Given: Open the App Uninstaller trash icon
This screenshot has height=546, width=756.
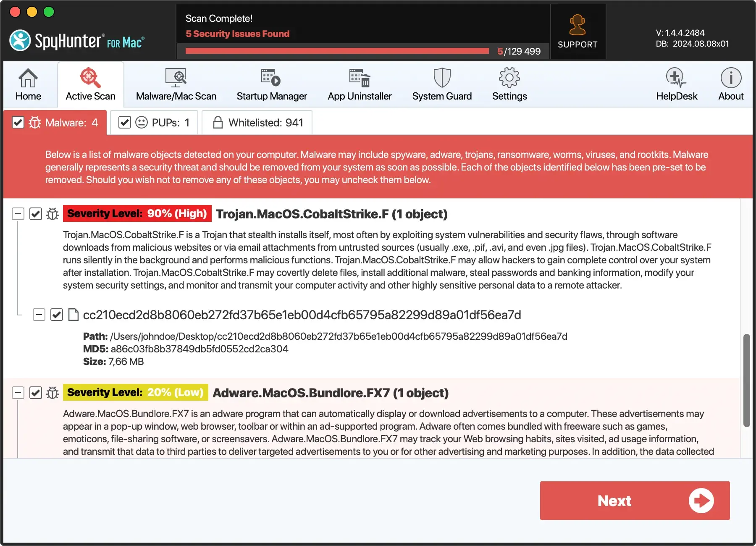Looking at the screenshot, I should (360, 78).
